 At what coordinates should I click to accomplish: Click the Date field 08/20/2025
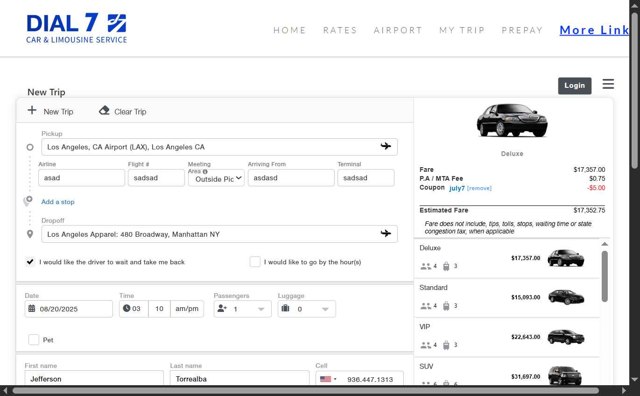coord(69,309)
